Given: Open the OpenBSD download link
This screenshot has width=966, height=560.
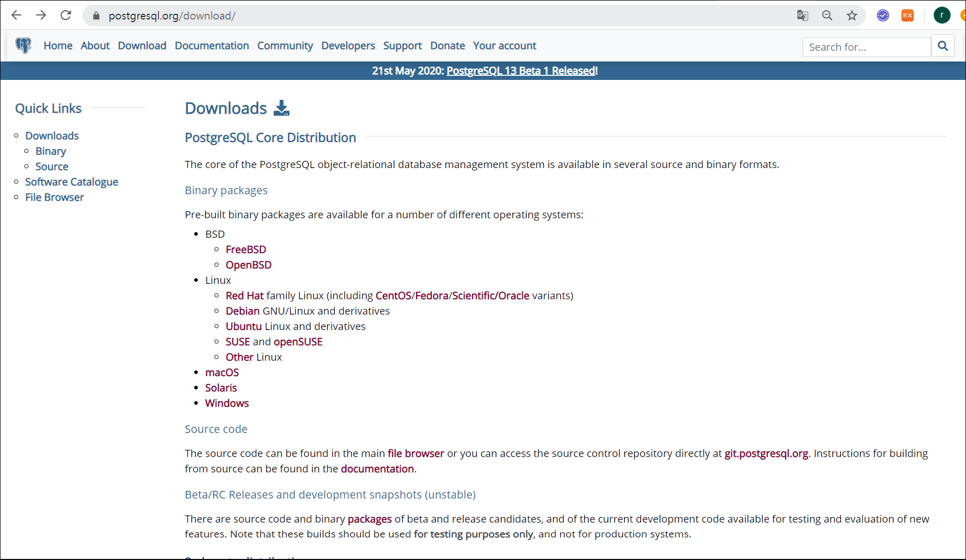Looking at the screenshot, I should [249, 265].
